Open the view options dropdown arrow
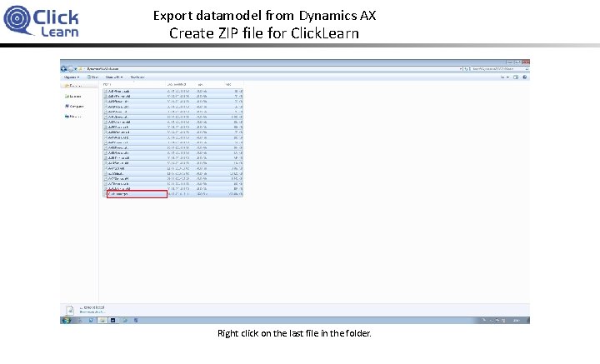This screenshot has height=364, width=600. coord(507,77)
